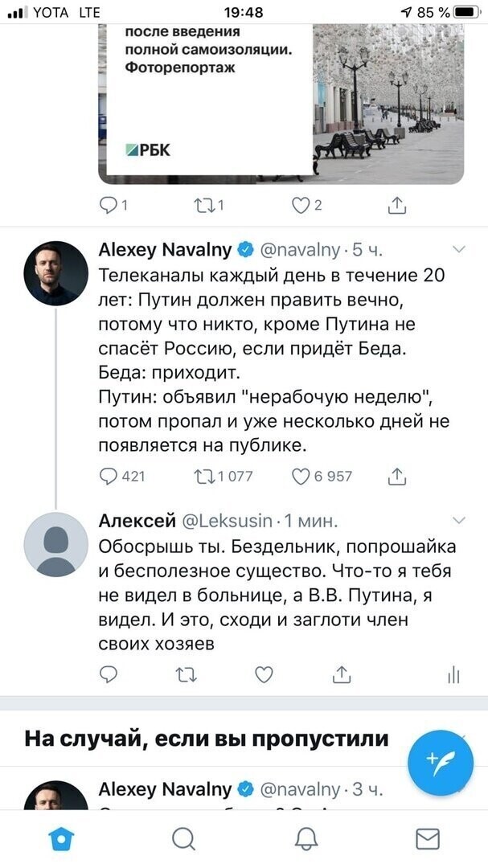Open Alexey Navalny's profile avatar
Screen dimensions: 488x868
(x=56, y=273)
